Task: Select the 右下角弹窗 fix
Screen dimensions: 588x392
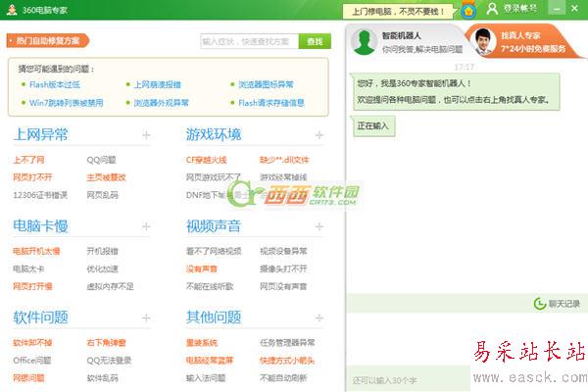Action: (106, 343)
